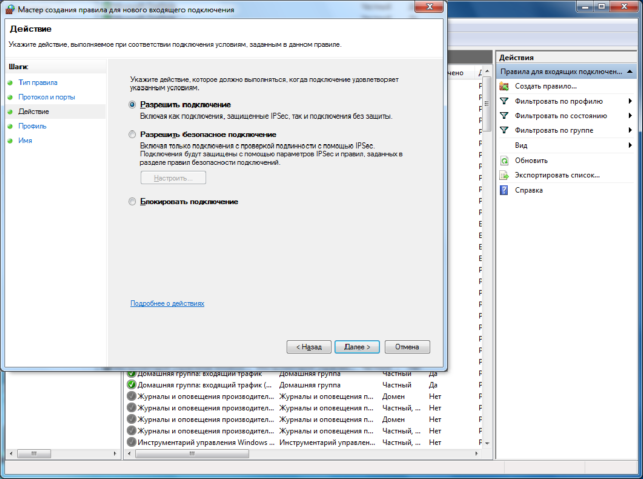The width and height of the screenshot is (643, 479).
Task: Collapse "Правила для входящих подключен..." section arrow
Action: coord(630,72)
